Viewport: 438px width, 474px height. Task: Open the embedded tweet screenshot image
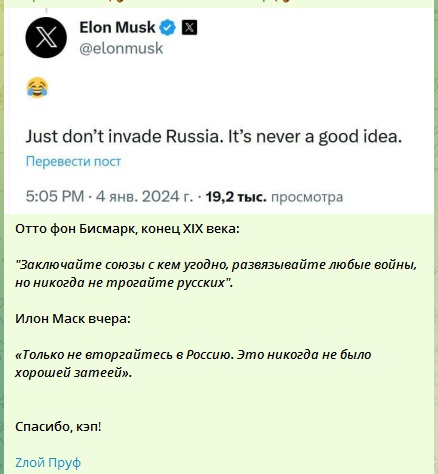pos(219,110)
